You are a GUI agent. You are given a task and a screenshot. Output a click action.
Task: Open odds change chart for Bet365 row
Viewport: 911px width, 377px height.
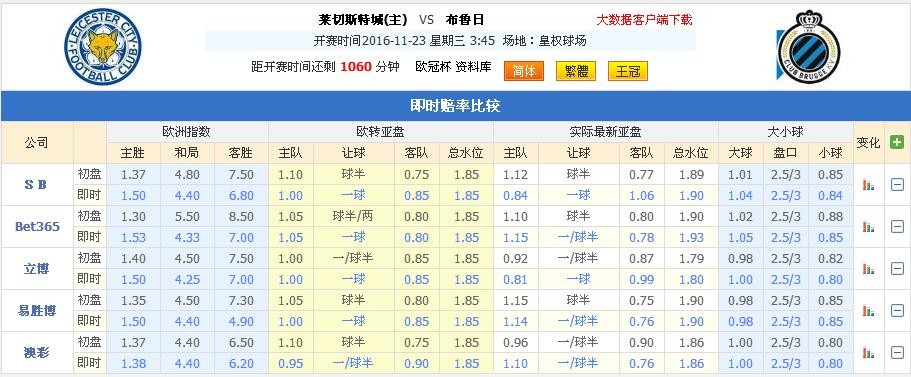click(869, 227)
